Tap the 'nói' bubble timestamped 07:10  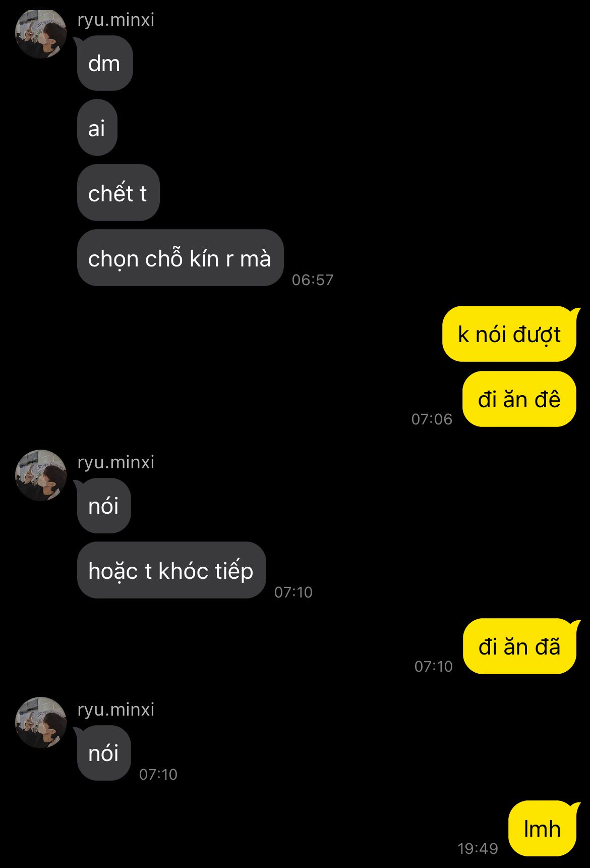(103, 753)
